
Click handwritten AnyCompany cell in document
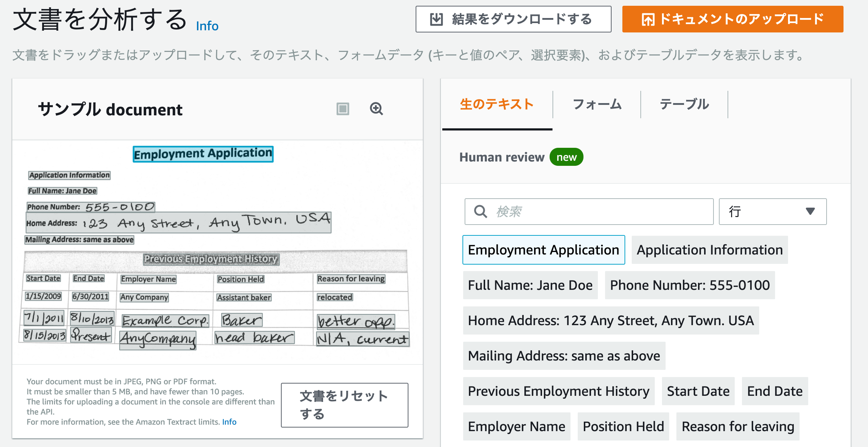tap(158, 340)
